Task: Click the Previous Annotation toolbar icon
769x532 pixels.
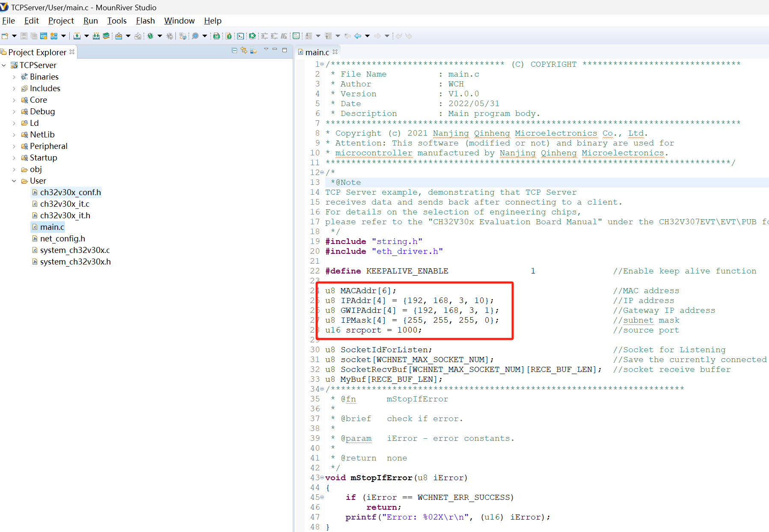Action: coord(328,36)
